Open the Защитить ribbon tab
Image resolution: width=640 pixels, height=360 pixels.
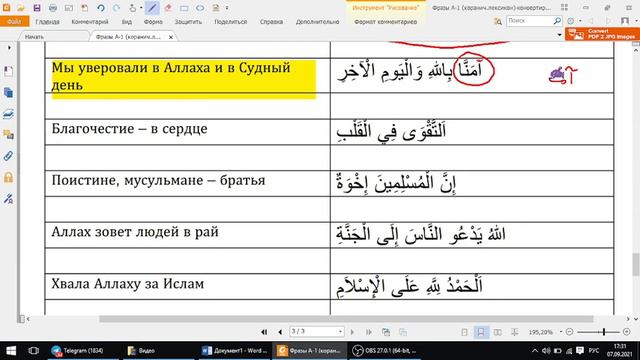188,22
